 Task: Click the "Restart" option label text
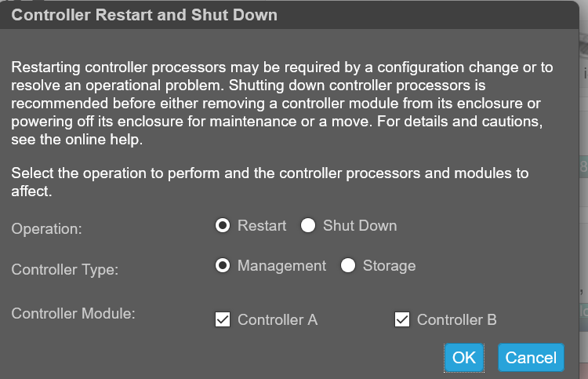[x=262, y=226]
